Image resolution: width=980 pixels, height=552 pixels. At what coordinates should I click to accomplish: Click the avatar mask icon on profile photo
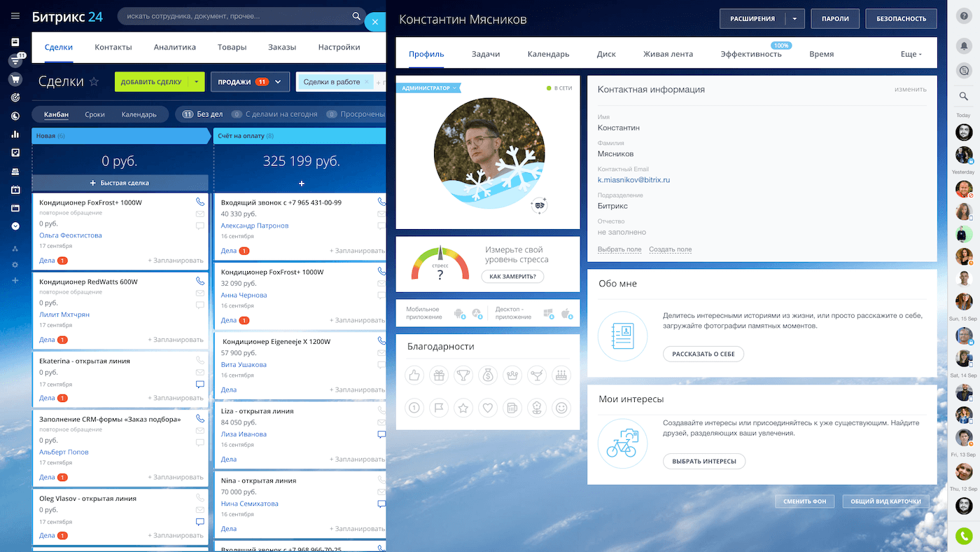[538, 205]
